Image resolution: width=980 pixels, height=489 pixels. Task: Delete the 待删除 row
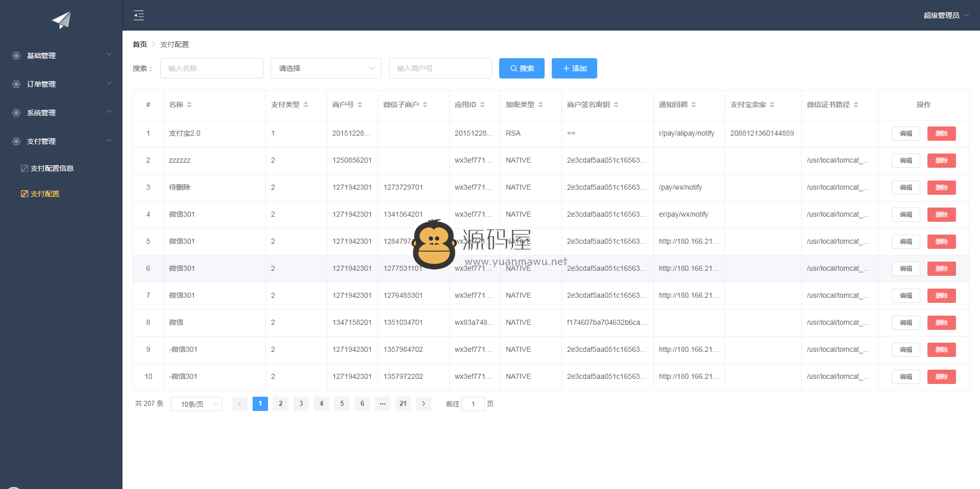[942, 188]
